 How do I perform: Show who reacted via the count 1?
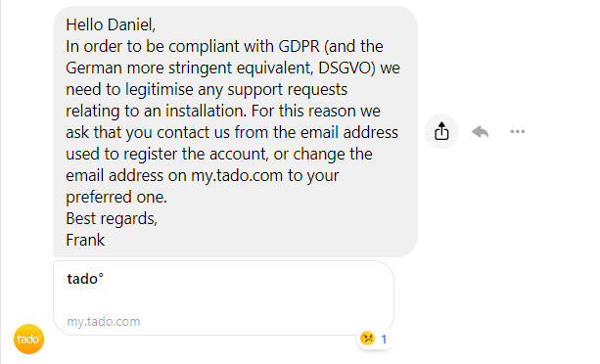coord(384,340)
